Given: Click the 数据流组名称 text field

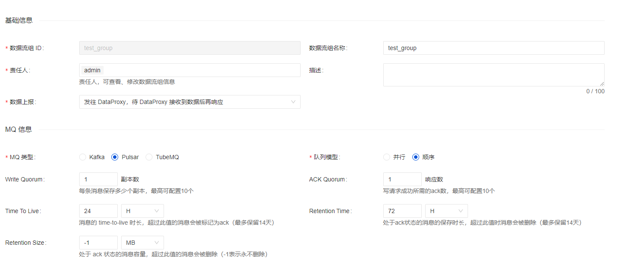Looking at the screenshot, I should (x=493, y=48).
